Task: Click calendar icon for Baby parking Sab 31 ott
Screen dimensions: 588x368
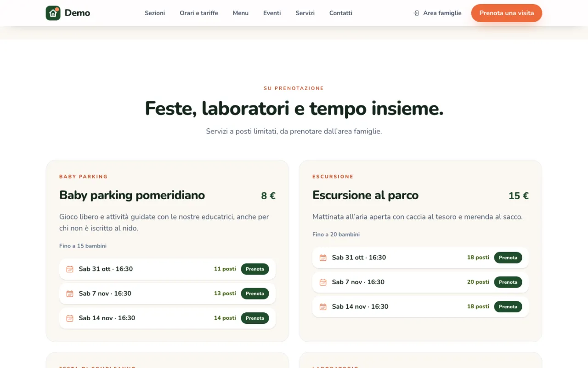Action: tap(70, 269)
